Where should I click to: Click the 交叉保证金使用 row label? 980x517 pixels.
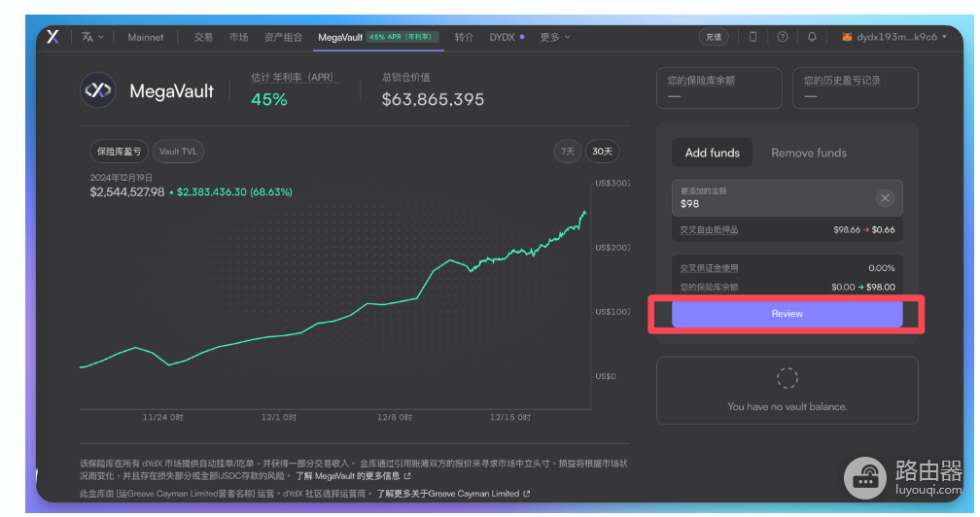(709, 268)
